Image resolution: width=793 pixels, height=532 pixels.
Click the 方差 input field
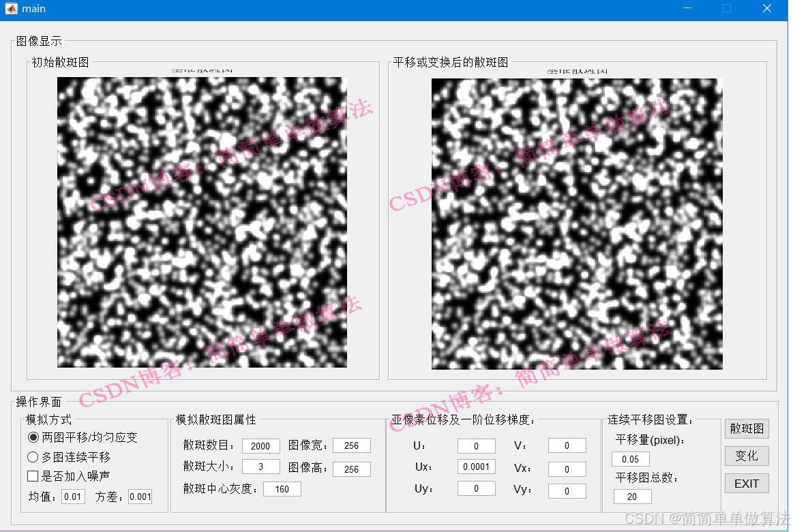(140, 497)
